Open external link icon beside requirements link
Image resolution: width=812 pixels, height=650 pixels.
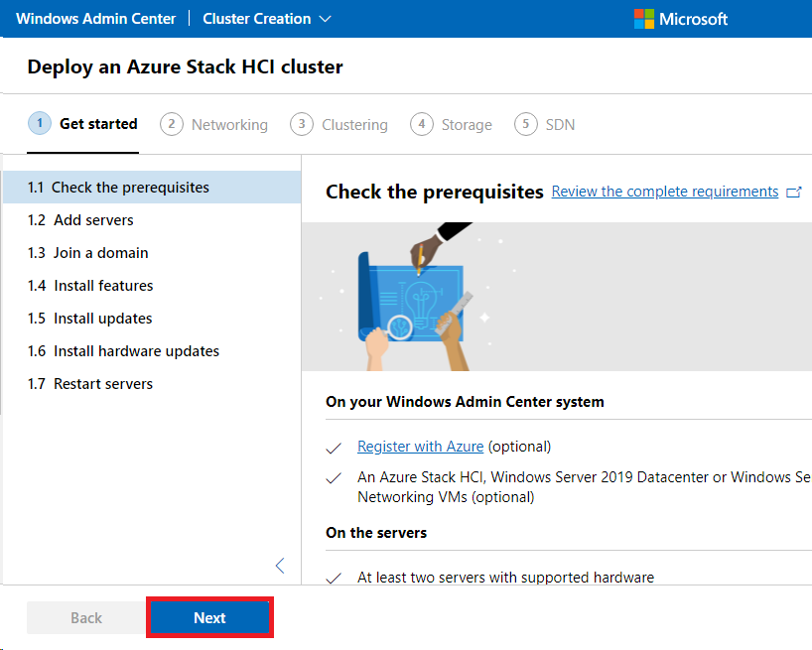[793, 192]
